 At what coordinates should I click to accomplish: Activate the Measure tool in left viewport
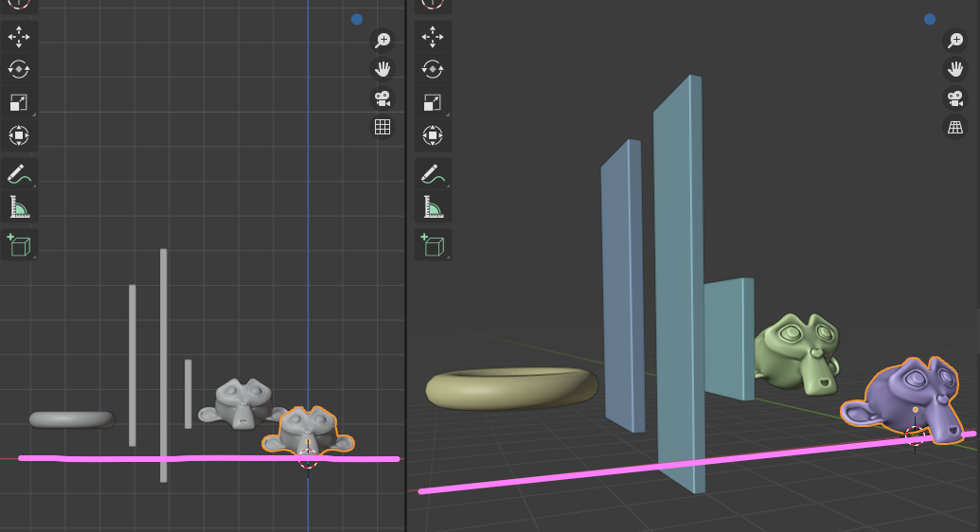click(19, 206)
